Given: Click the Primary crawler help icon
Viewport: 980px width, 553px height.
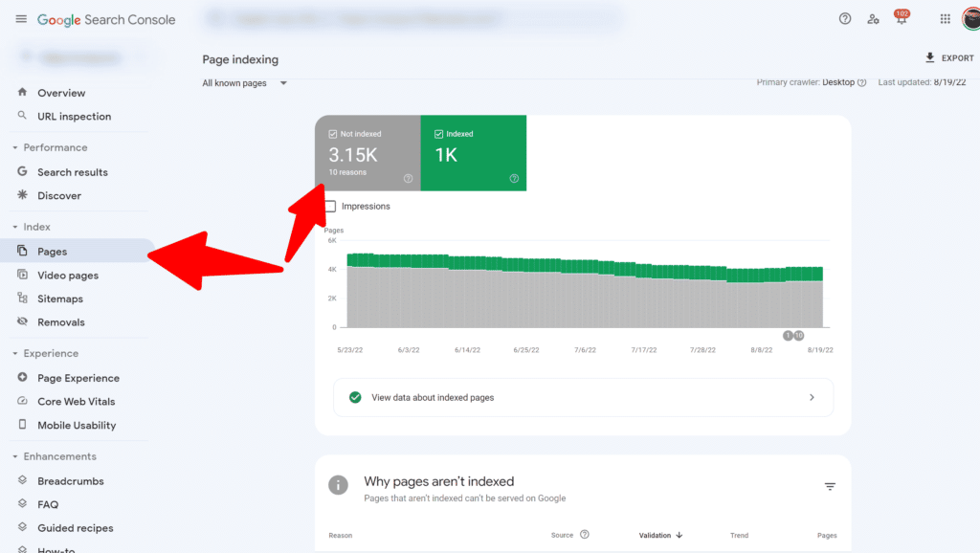Looking at the screenshot, I should click(x=862, y=82).
